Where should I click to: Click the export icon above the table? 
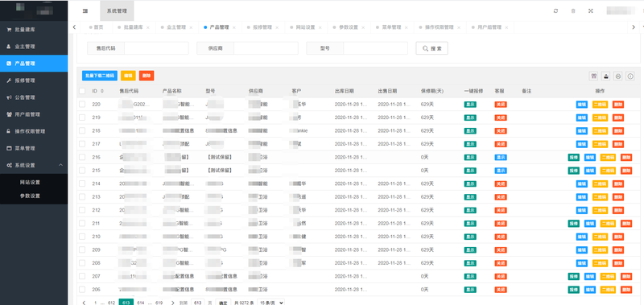coord(605,76)
